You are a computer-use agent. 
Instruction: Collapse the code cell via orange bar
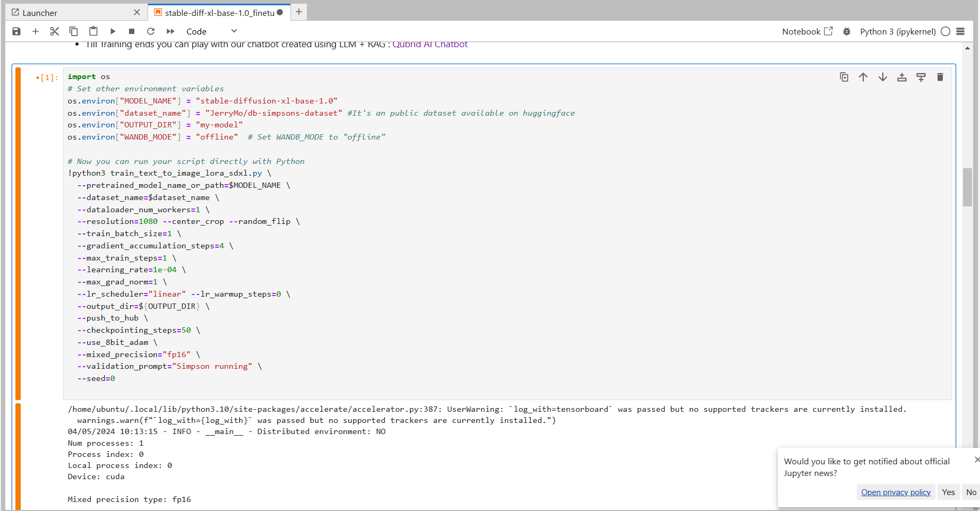[18, 233]
